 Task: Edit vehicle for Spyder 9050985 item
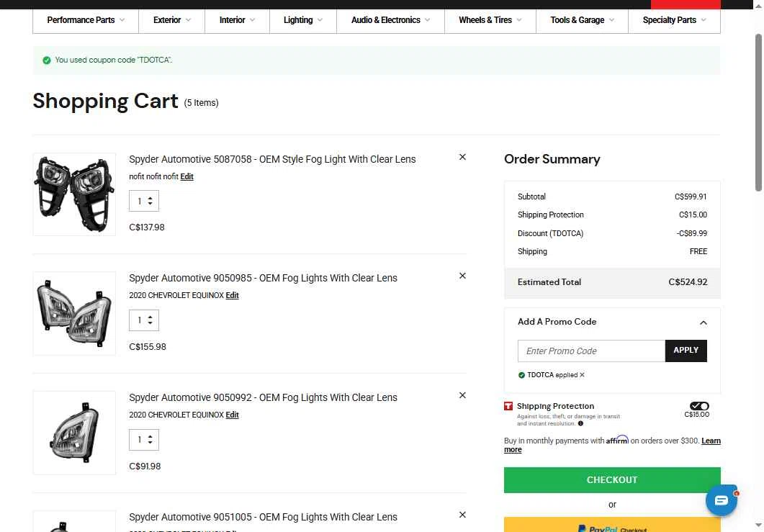232,295
